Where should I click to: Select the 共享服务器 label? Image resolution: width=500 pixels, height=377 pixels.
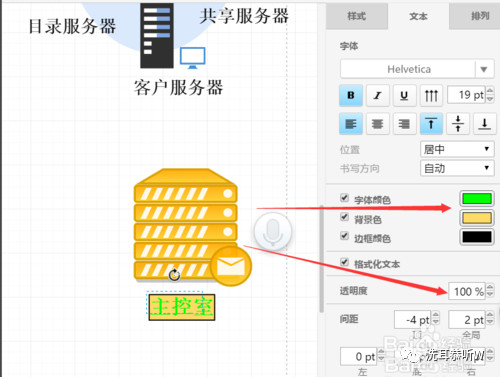click(x=244, y=16)
